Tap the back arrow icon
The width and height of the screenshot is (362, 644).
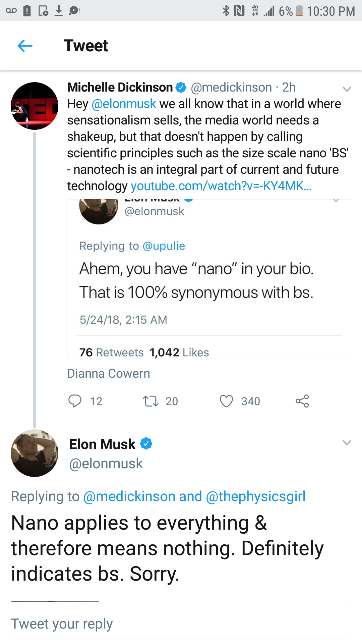coord(25,46)
